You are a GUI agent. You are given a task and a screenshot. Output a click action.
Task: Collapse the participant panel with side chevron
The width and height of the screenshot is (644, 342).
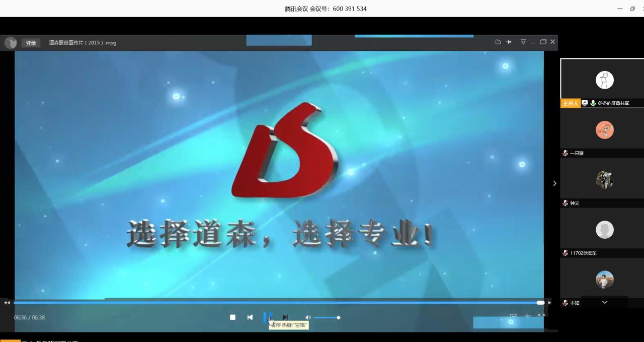tap(554, 183)
